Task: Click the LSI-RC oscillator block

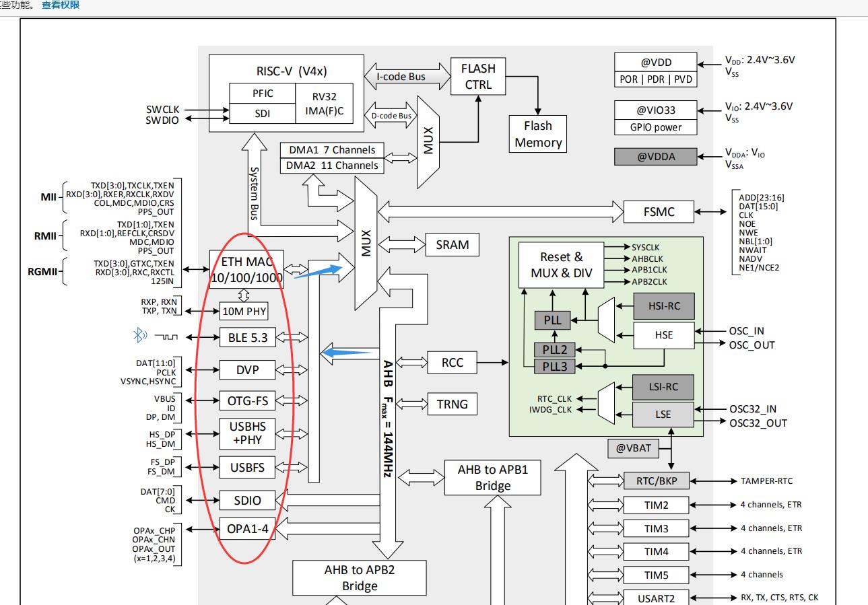Action: [x=663, y=386]
